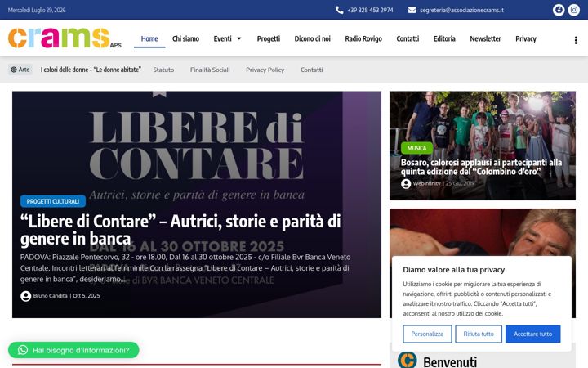The image size is (588, 368).
Task: Open the Newsletter menu item
Action: (x=485, y=38)
